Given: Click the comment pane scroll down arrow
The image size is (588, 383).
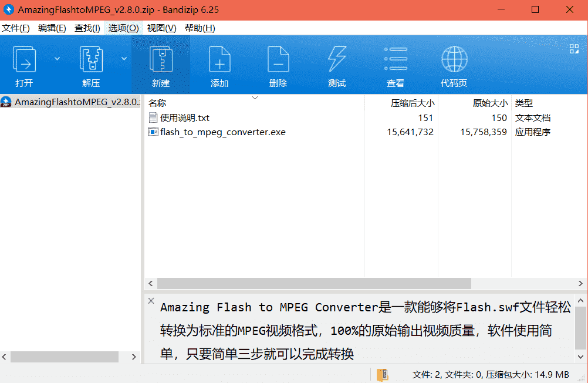Looking at the screenshot, I should (580, 357).
